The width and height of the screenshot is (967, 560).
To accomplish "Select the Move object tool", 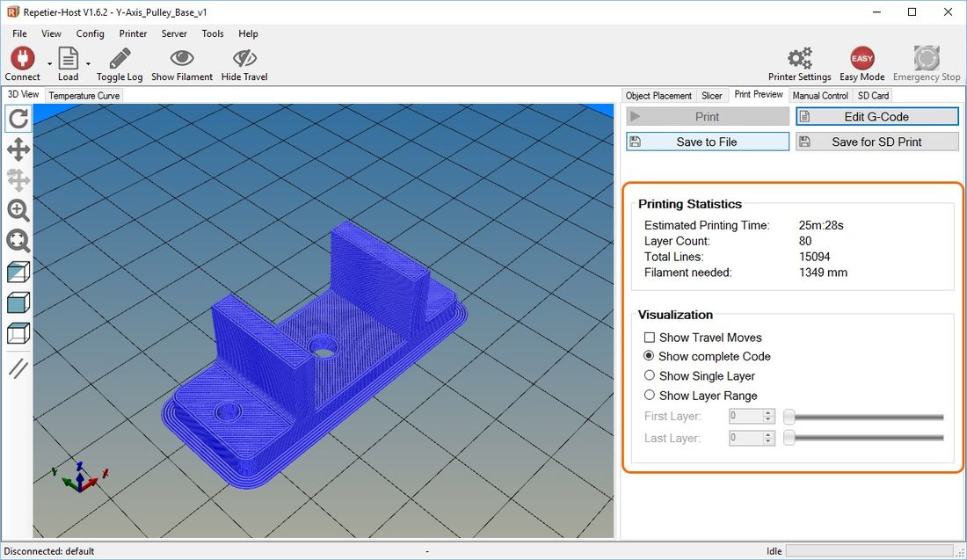I will click(18, 180).
